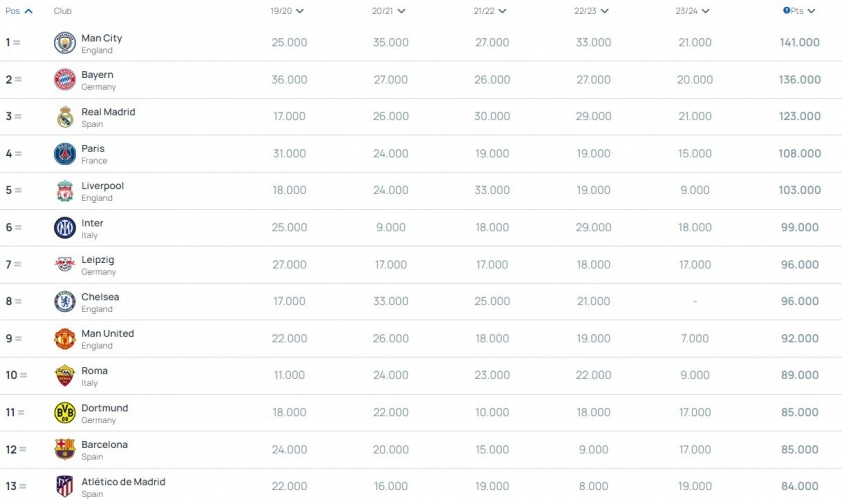This screenshot has height=499, width=842.
Task: Sort by the 19/20 season column
Action: (287, 11)
